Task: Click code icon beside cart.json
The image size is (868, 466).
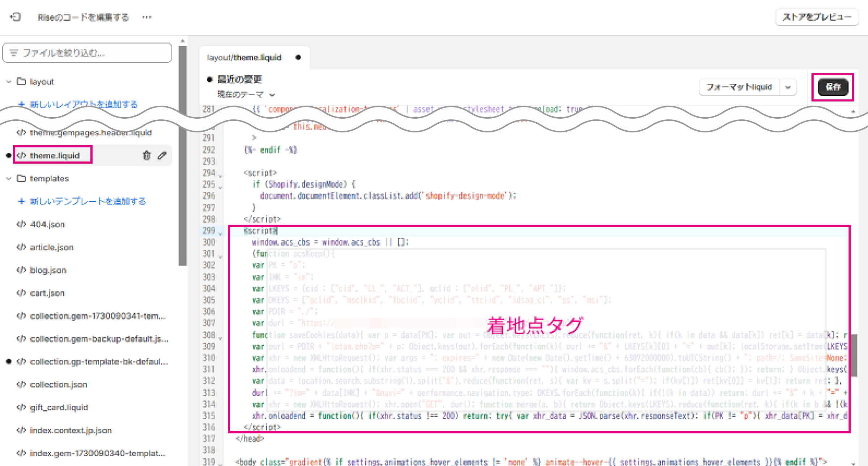Action: [x=21, y=293]
